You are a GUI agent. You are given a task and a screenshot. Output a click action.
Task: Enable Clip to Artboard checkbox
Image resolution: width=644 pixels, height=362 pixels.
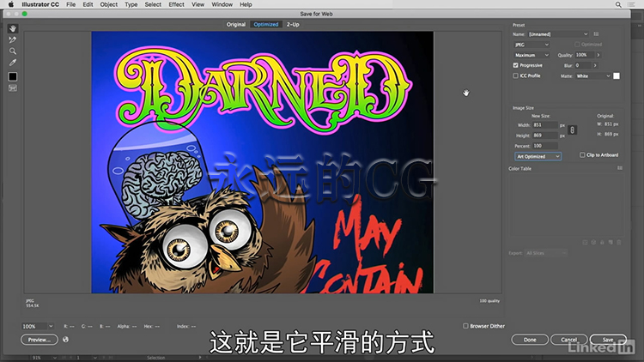(582, 154)
